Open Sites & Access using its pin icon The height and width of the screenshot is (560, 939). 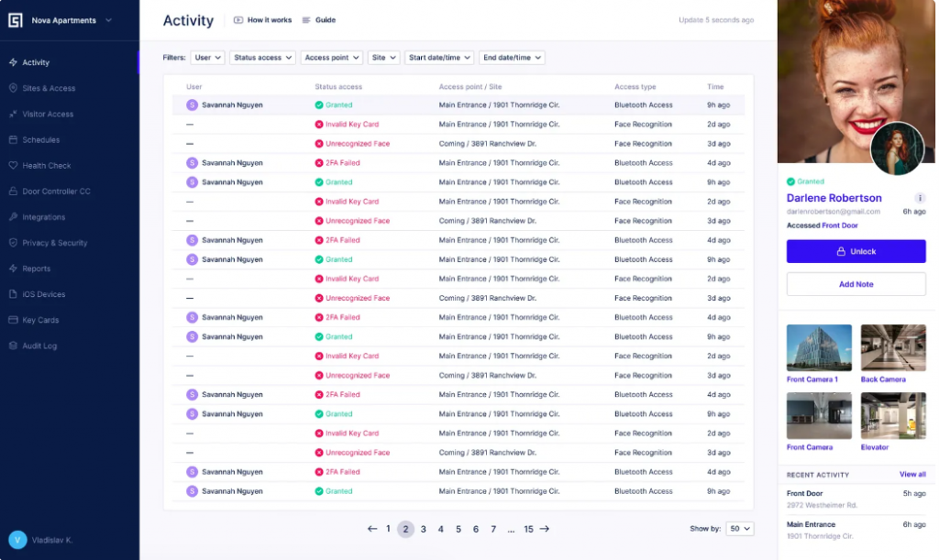click(12, 87)
